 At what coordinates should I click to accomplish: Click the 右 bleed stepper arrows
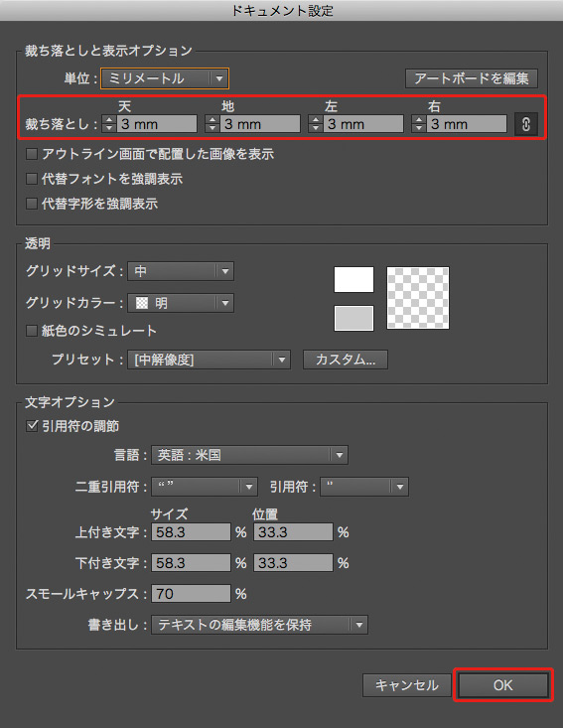point(418,124)
